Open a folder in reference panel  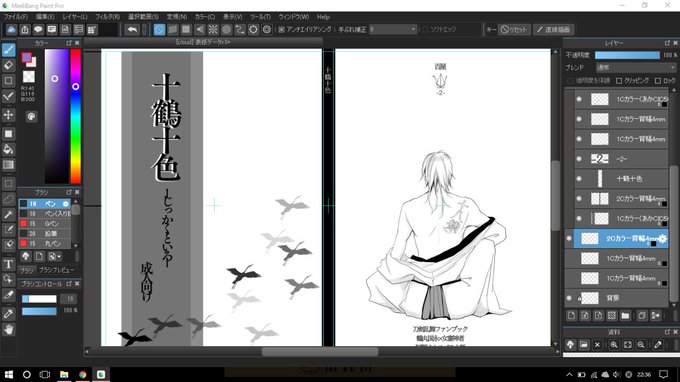584,345
